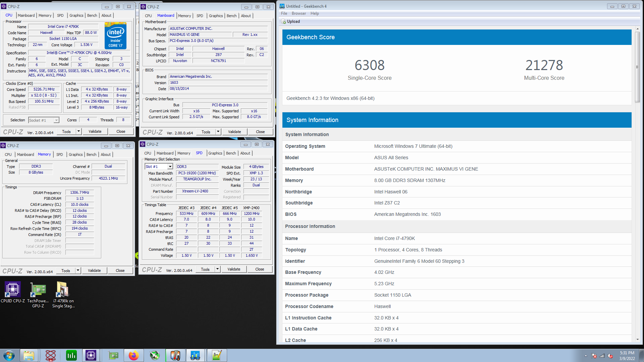Show hidden system tray icons
644x362 pixels.
pyautogui.click(x=586, y=356)
